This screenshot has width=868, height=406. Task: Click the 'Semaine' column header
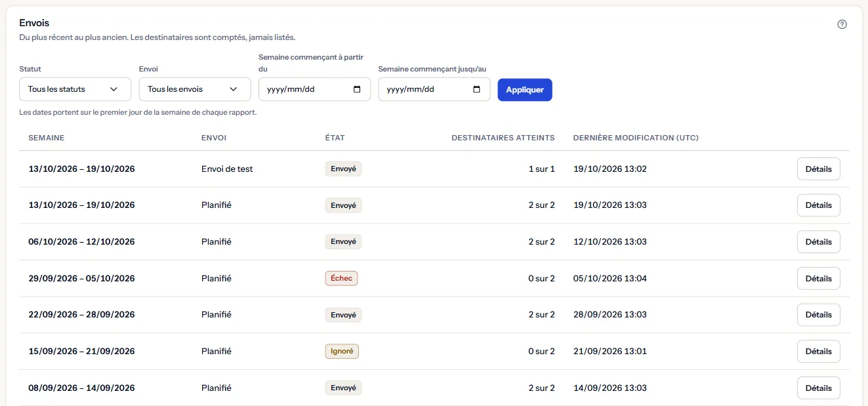(47, 138)
